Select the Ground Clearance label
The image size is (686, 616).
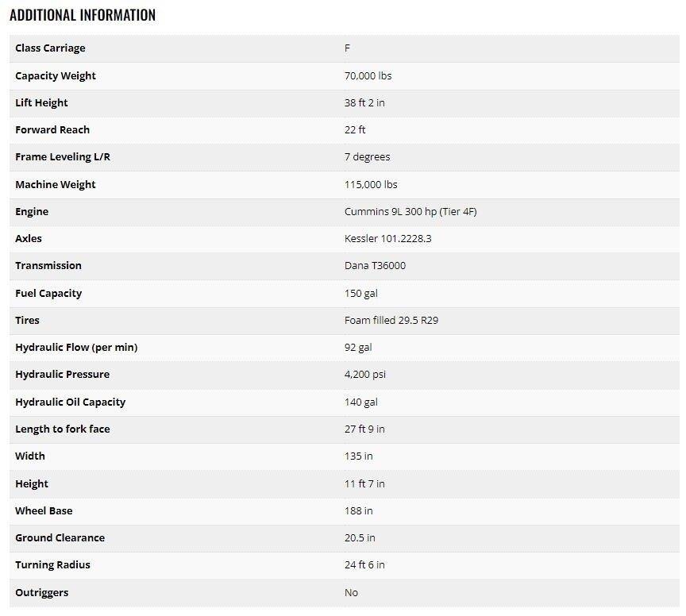[x=60, y=538]
